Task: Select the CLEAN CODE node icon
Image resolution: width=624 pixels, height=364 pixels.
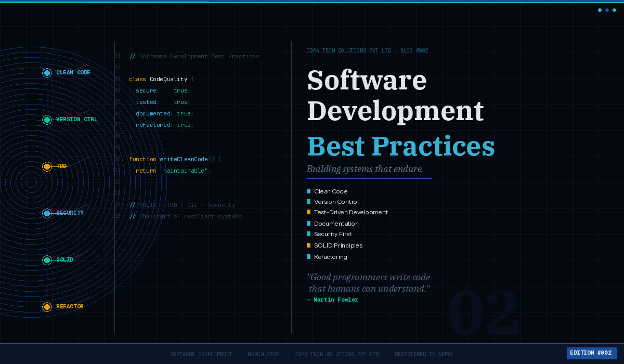Action: click(x=47, y=73)
